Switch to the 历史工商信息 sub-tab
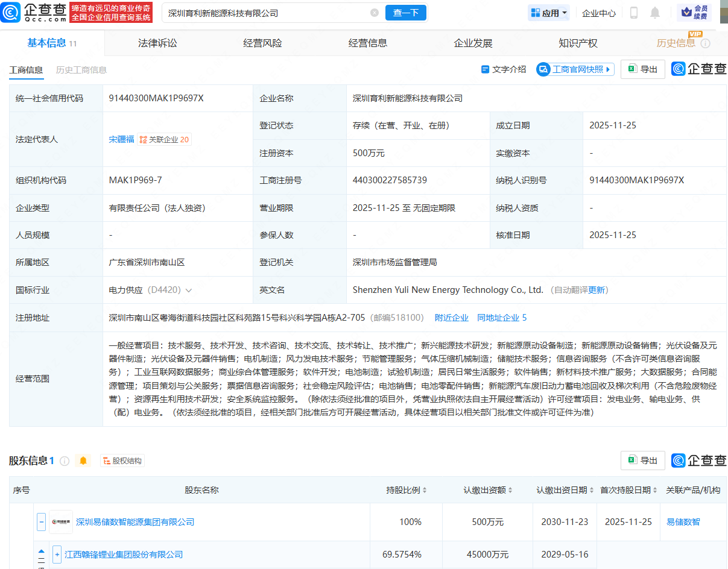Viewport: 728px width, 569px height. 81,70
